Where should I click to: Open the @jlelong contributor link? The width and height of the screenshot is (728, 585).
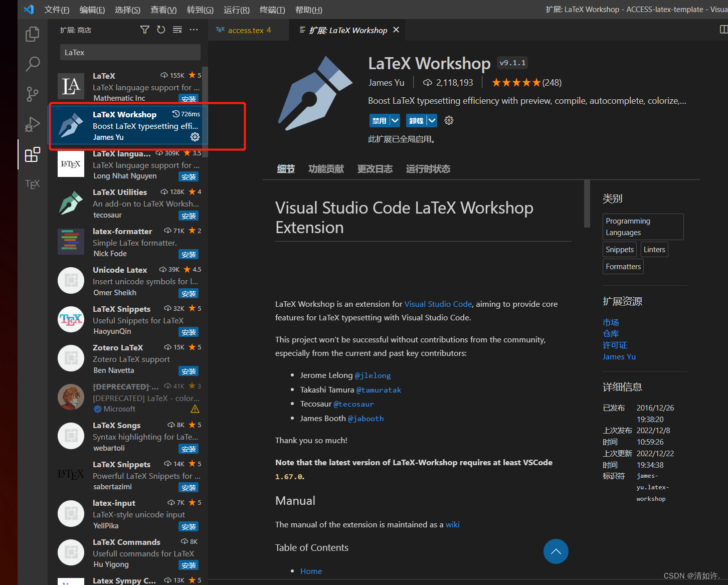point(373,375)
